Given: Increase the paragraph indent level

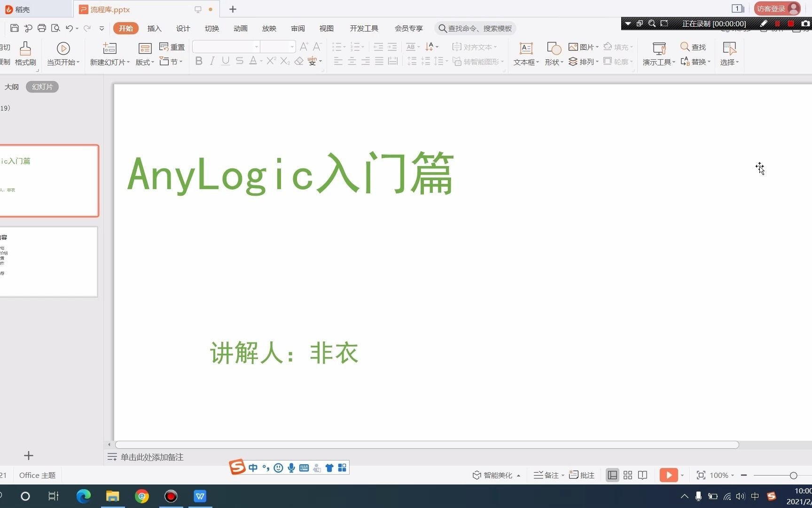Looking at the screenshot, I should (392, 47).
